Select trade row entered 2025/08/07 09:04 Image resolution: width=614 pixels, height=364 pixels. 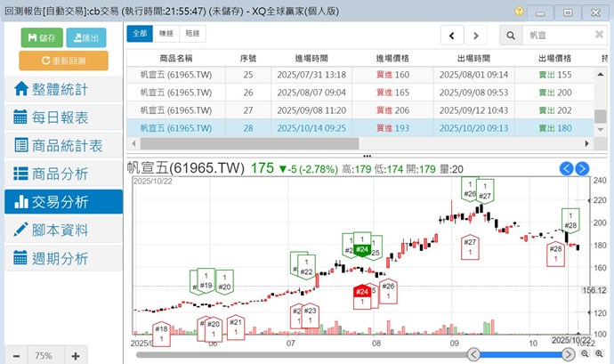[360, 93]
